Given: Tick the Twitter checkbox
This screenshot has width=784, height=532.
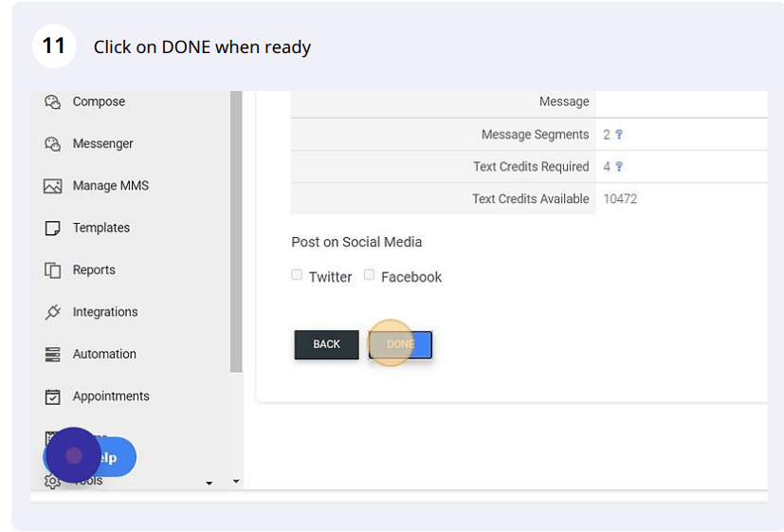Looking at the screenshot, I should (297, 274).
